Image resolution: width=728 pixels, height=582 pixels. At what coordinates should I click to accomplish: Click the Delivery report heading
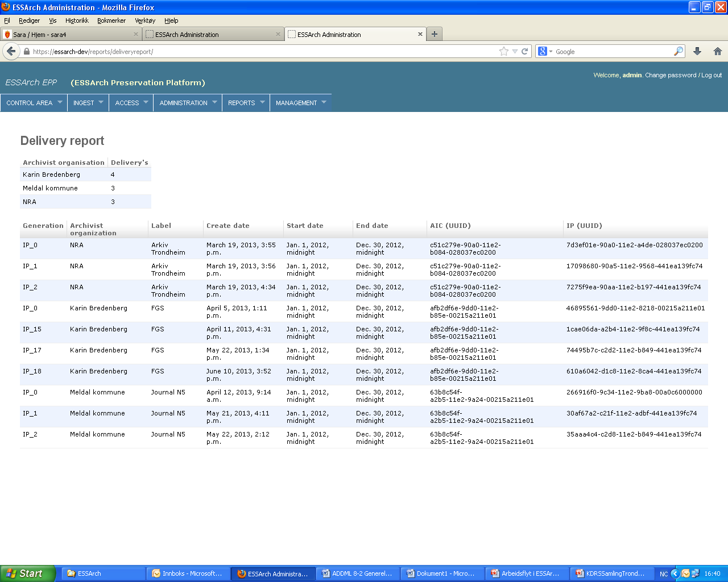click(x=63, y=141)
